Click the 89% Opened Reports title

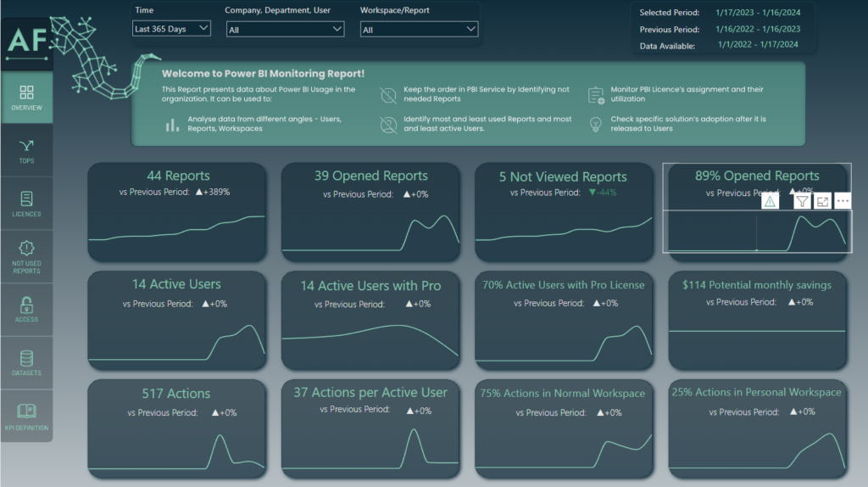pos(757,176)
